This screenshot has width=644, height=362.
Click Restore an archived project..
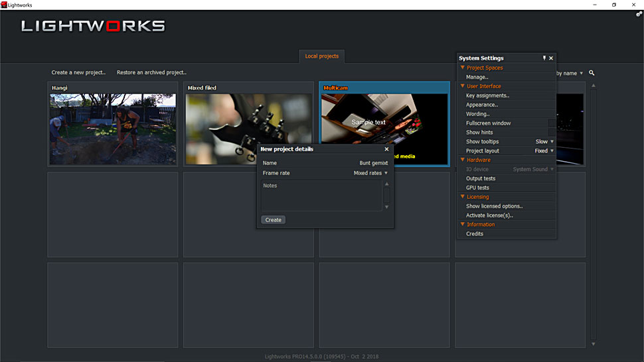151,72
